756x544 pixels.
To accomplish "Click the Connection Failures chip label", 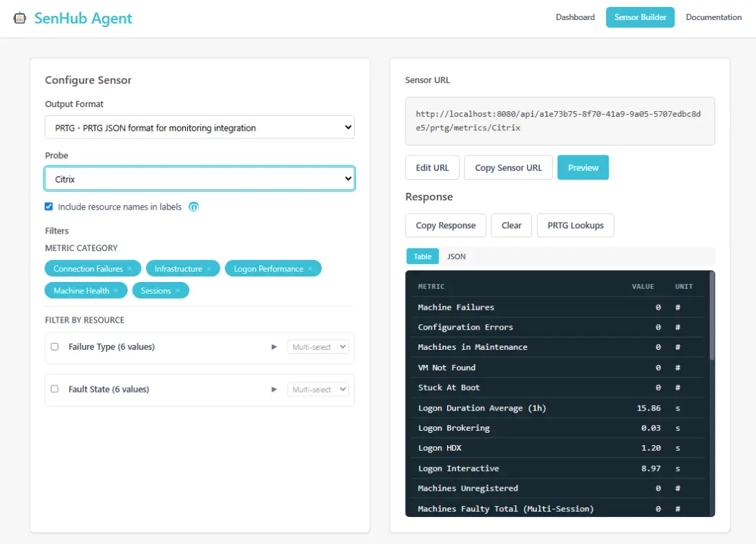I will point(88,269).
